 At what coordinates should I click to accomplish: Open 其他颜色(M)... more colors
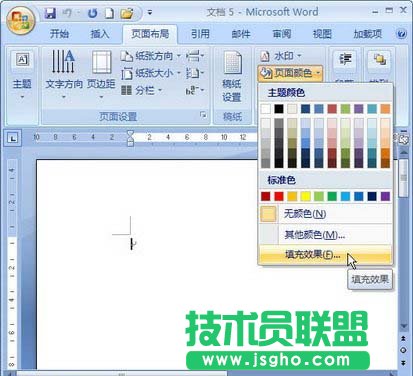point(326,235)
